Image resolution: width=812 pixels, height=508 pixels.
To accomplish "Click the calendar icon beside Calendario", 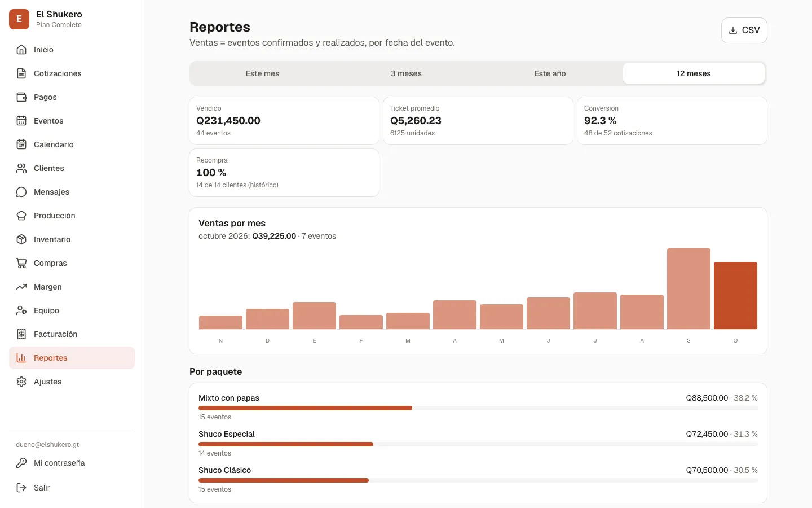I will click(21, 144).
